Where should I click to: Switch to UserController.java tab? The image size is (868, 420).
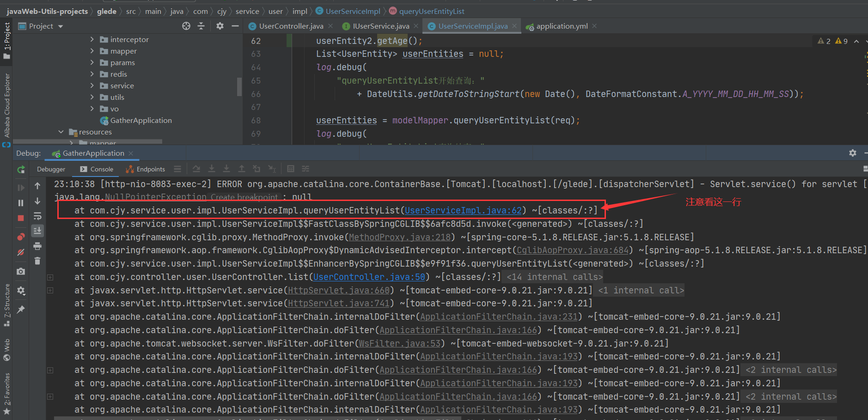point(291,26)
